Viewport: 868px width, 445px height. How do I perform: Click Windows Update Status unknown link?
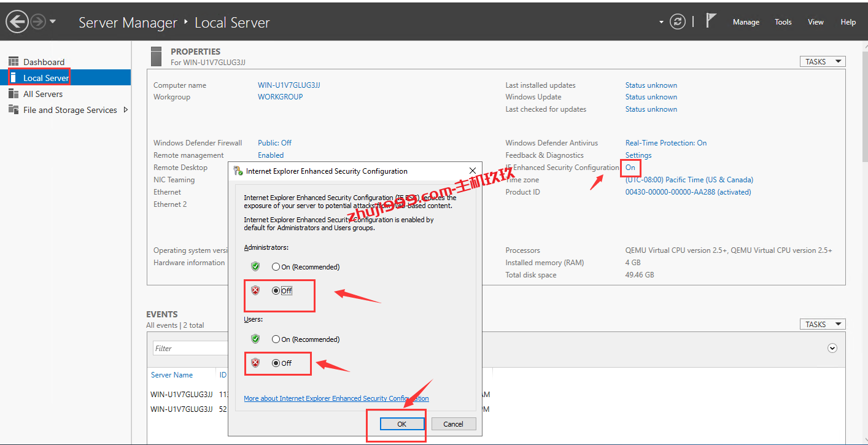tap(651, 97)
